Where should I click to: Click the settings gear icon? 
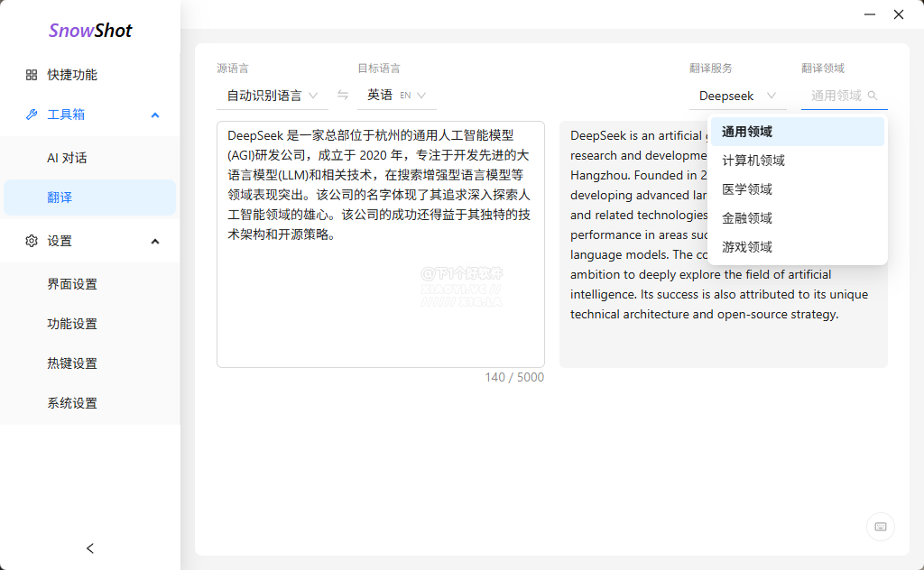pos(32,241)
